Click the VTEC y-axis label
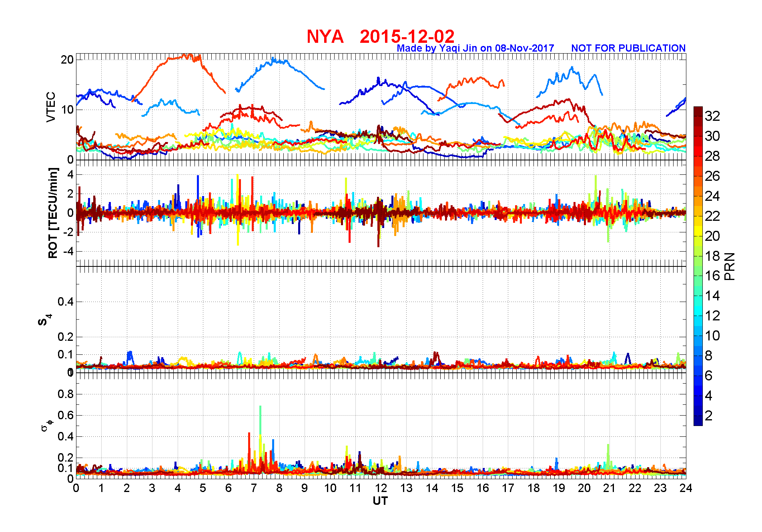 coord(51,107)
